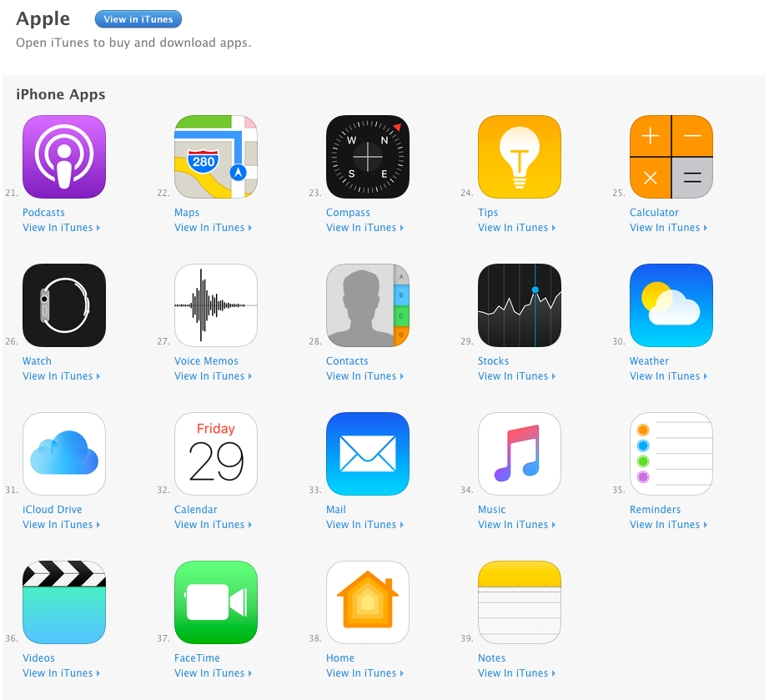
Task: Select the Stocks chart icon
Action: click(520, 305)
